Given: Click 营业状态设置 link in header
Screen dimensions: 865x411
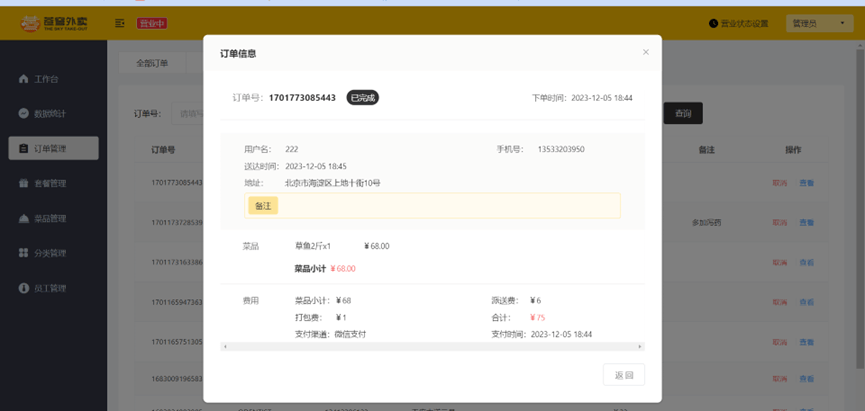Looking at the screenshot, I should (x=745, y=23).
